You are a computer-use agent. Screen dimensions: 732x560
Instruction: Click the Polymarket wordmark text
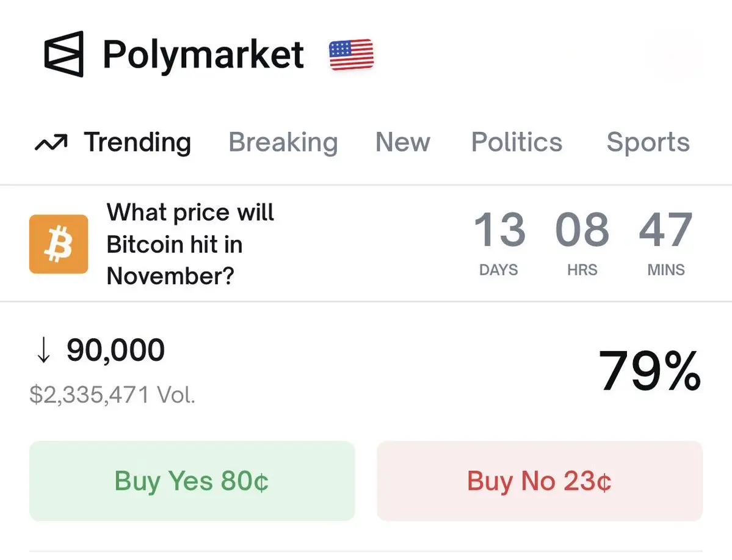point(203,55)
